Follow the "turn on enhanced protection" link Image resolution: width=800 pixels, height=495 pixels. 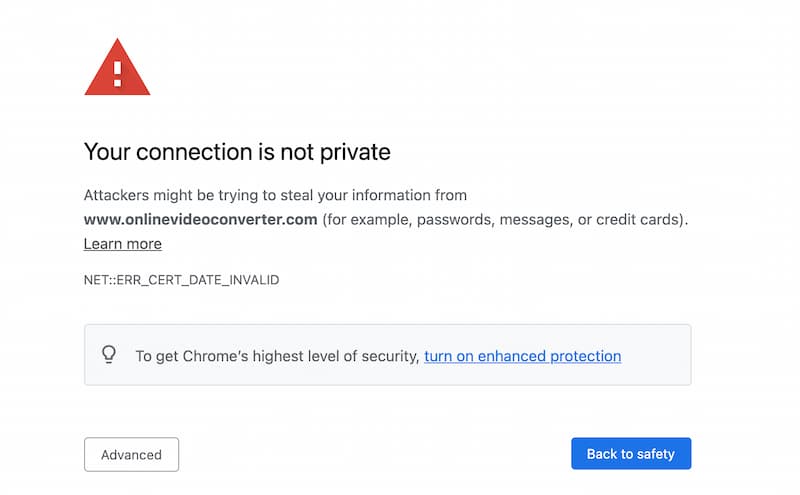[x=522, y=356]
